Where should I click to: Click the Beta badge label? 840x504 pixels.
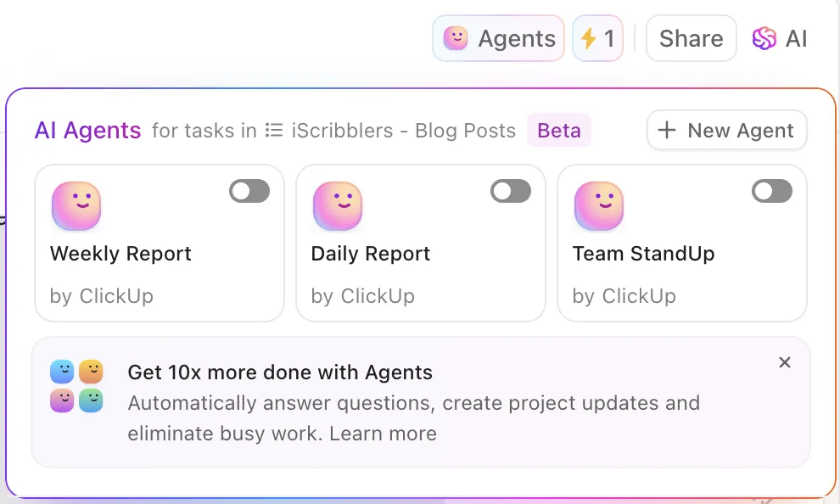[559, 130]
